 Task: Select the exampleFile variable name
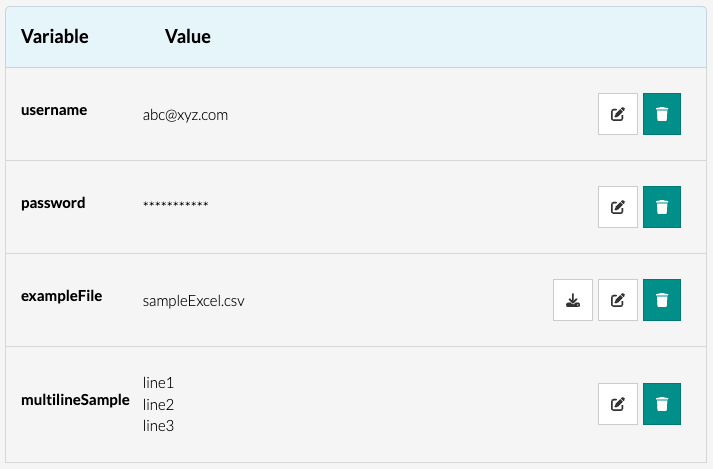tap(61, 296)
